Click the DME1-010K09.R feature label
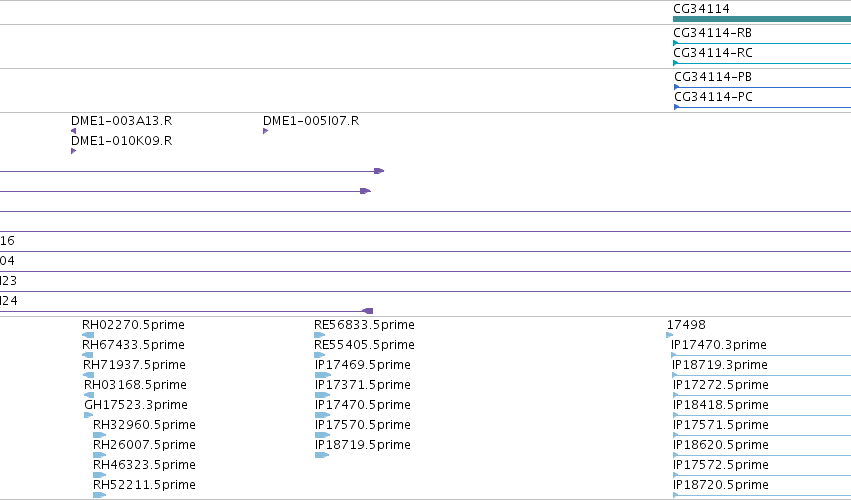This screenshot has width=851, height=500. (122, 141)
